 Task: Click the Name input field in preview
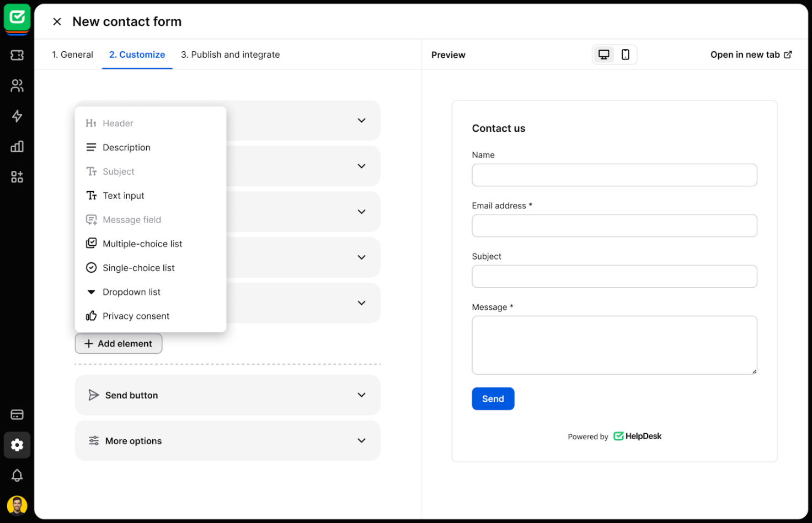615,175
